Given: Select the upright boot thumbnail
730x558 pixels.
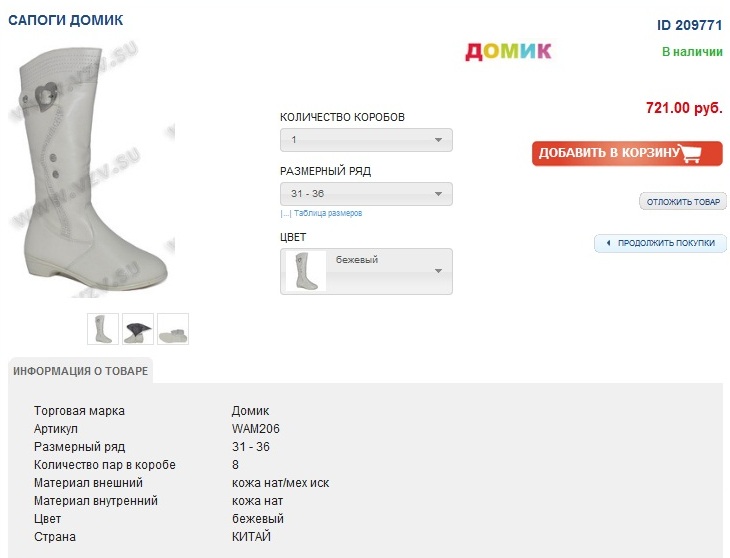Looking at the screenshot, I should pyautogui.click(x=103, y=329).
